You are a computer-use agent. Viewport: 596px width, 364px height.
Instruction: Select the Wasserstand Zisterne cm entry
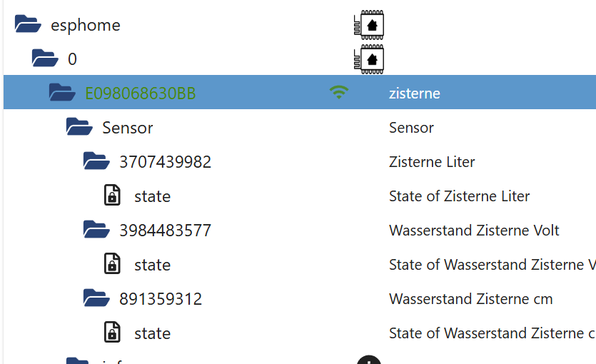pos(470,298)
